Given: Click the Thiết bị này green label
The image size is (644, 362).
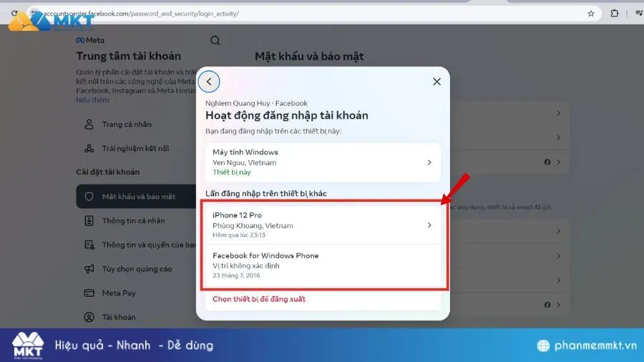Looking at the screenshot, I should click(232, 172).
